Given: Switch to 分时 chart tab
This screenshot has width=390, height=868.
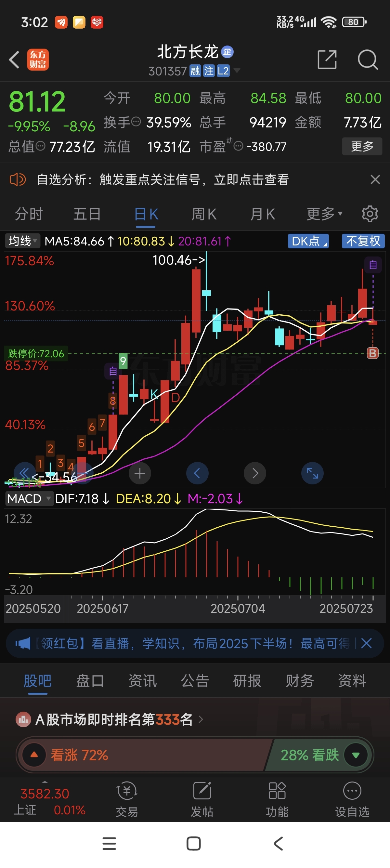Looking at the screenshot, I should tap(29, 214).
